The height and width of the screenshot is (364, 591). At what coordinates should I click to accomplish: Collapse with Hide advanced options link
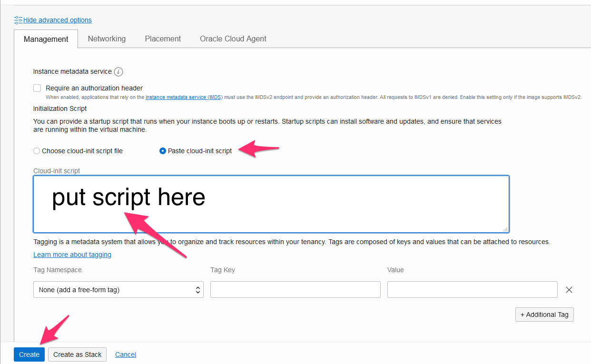pos(58,20)
